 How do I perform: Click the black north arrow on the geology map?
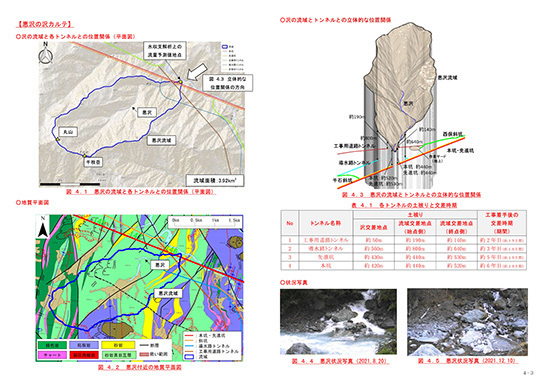pyautogui.click(x=43, y=227)
